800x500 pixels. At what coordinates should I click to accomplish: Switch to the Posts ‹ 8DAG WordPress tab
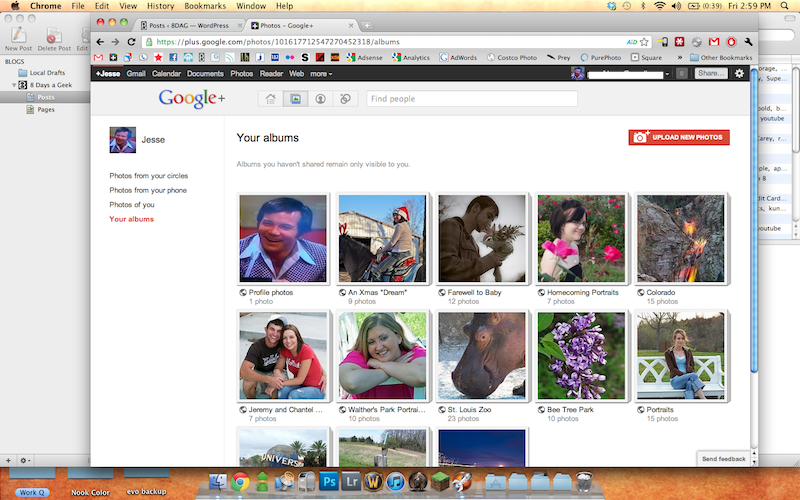click(189, 25)
